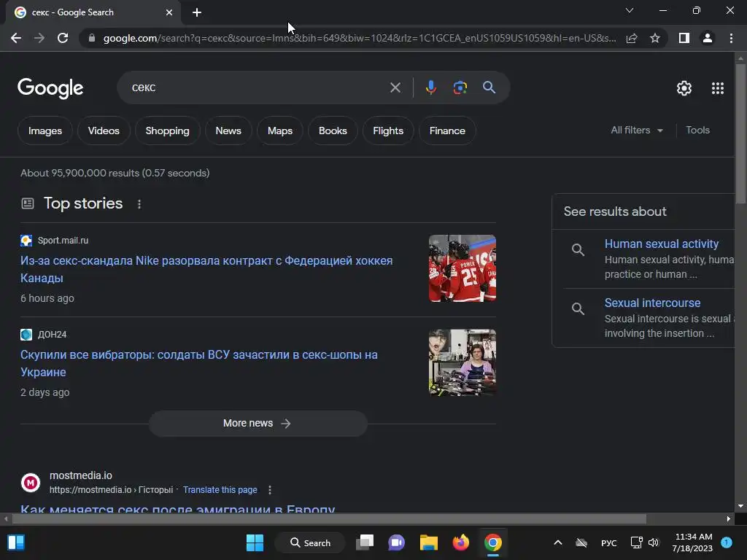Submit search with magnifier icon
Image resolution: width=747 pixels, height=560 pixels.
(489, 87)
